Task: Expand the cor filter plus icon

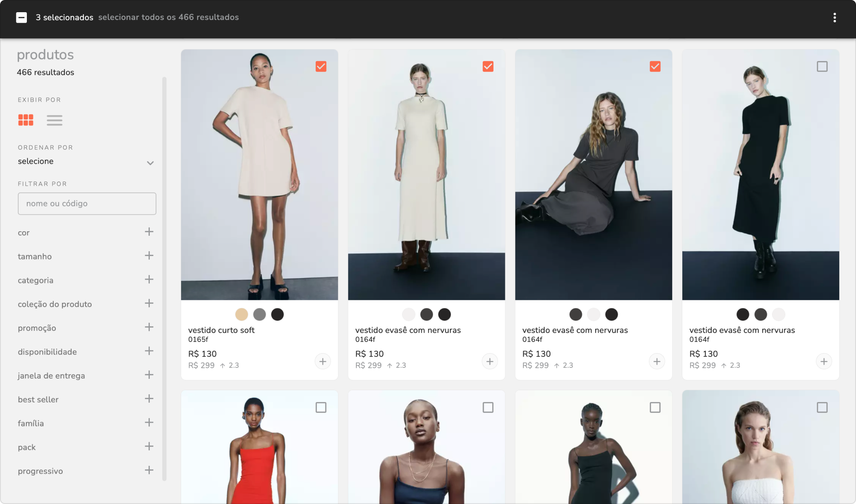Action: tap(149, 232)
